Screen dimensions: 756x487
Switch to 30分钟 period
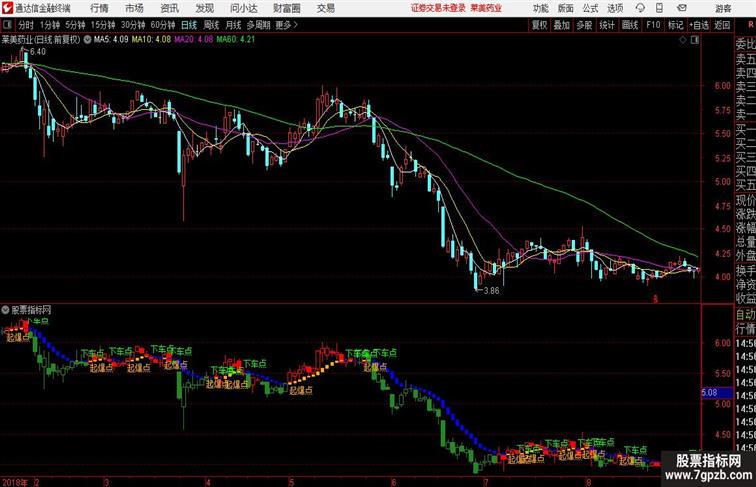[133, 25]
